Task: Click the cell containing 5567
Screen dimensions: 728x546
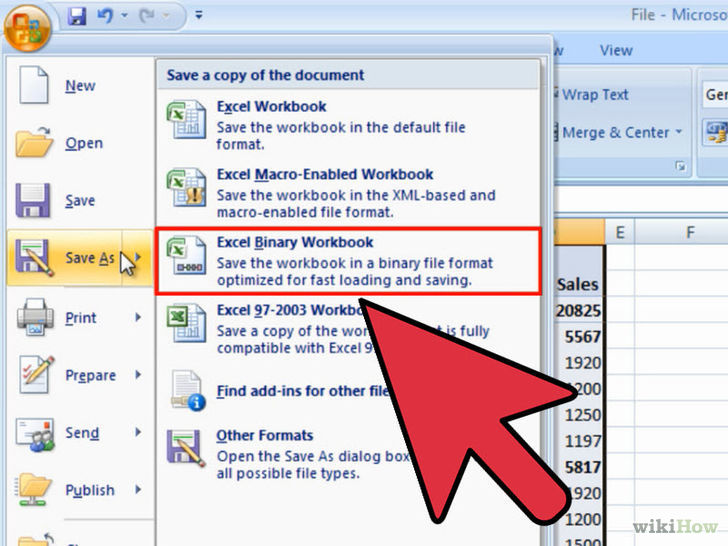Action: pos(578,336)
